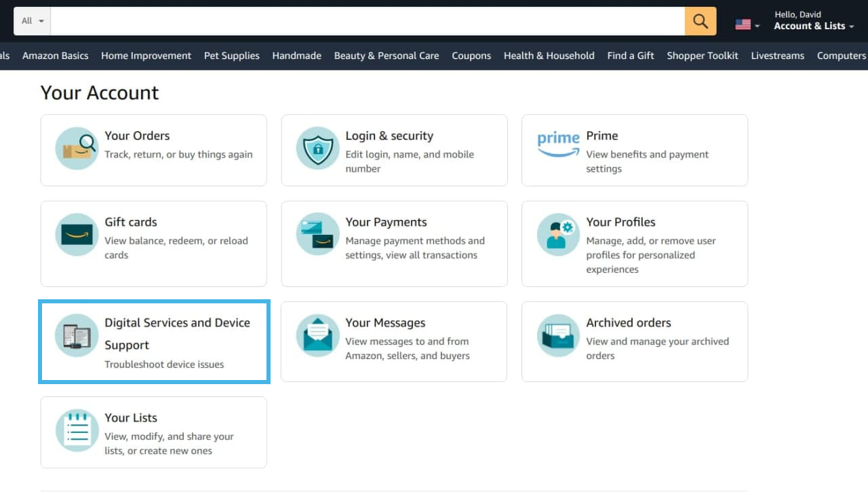Open Coupons in navigation bar

coord(471,56)
